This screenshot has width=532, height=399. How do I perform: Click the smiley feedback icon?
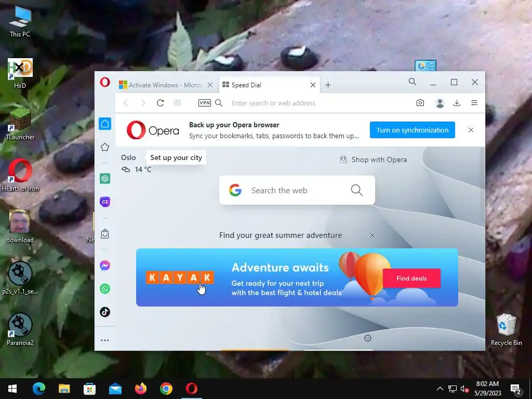point(368,338)
